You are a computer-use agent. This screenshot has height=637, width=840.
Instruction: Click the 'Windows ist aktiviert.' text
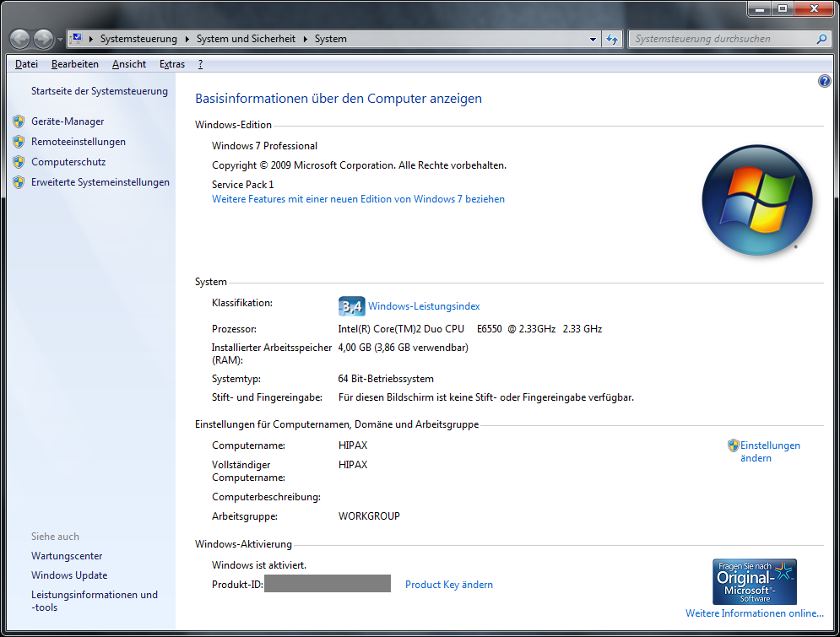pos(258,565)
